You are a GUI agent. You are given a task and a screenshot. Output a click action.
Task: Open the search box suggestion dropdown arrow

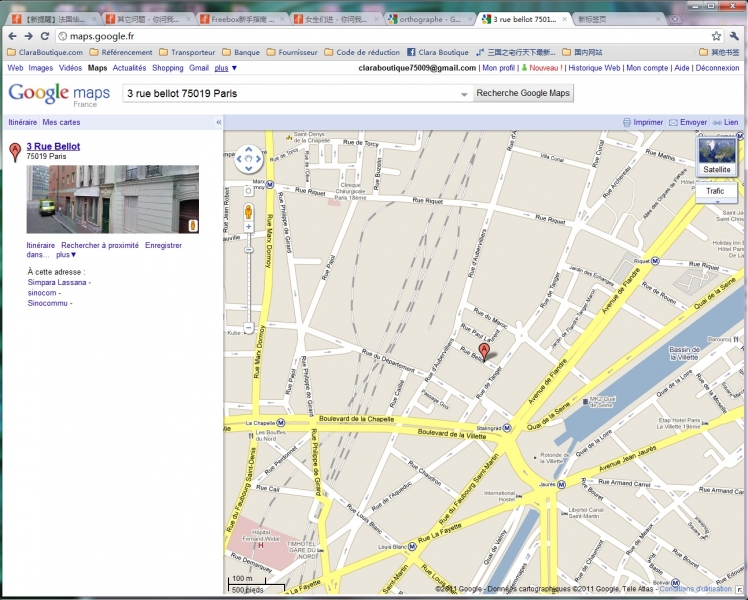(464, 94)
